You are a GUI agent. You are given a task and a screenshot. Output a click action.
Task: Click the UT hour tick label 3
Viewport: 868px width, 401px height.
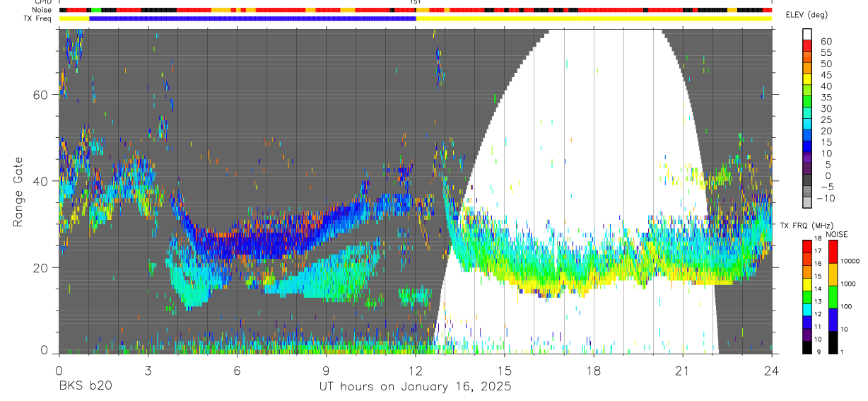pos(148,371)
